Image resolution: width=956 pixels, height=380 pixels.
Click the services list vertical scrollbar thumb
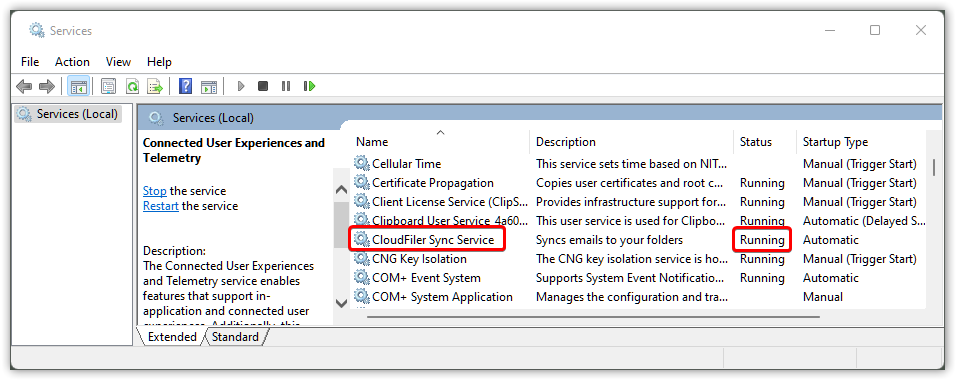click(x=934, y=167)
